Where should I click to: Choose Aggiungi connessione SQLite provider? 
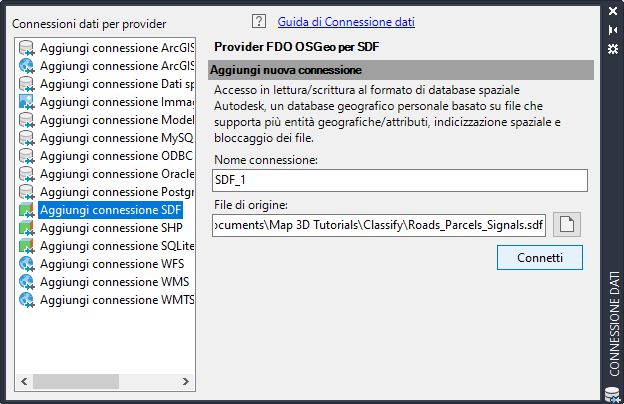click(115, 246)
